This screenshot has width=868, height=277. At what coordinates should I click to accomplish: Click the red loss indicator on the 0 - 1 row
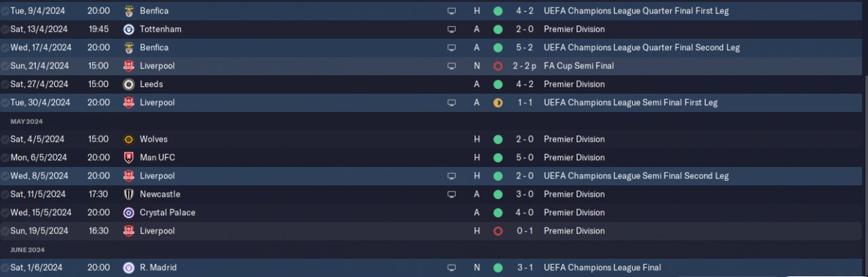tap(498, 231)
